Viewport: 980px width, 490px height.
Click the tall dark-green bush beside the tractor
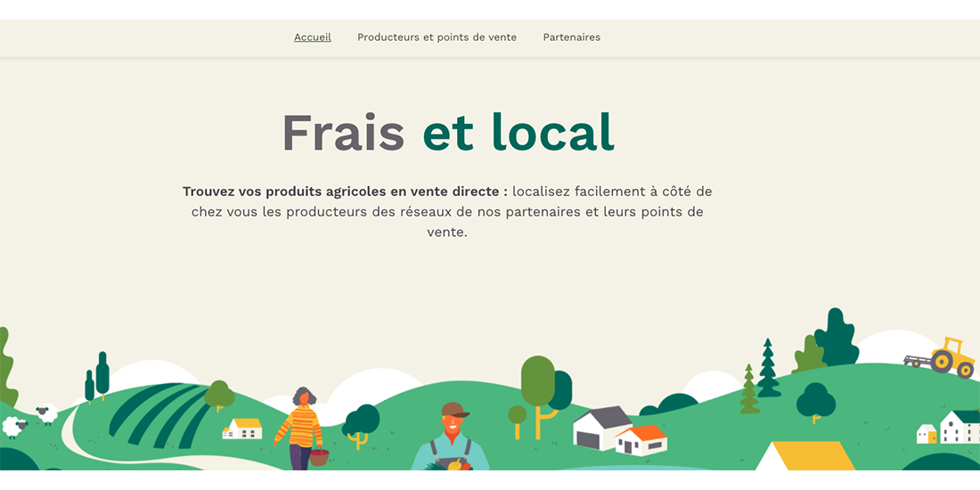pyautogui.click(x=837, y=339)
